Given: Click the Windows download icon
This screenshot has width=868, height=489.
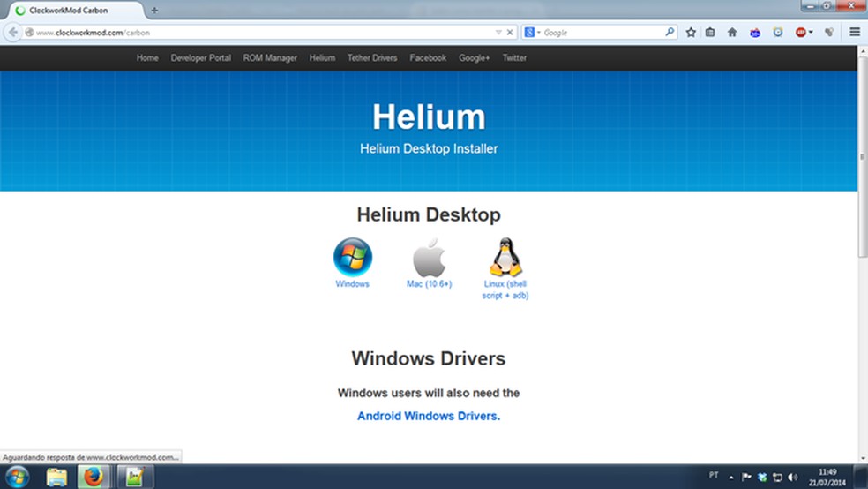Looking at the screenshot, I should (353, 257).
